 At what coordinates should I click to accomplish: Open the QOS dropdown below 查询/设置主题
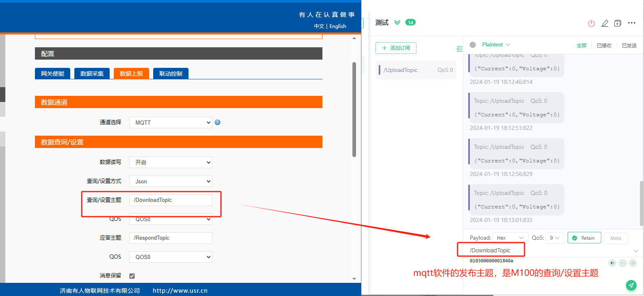171,220
